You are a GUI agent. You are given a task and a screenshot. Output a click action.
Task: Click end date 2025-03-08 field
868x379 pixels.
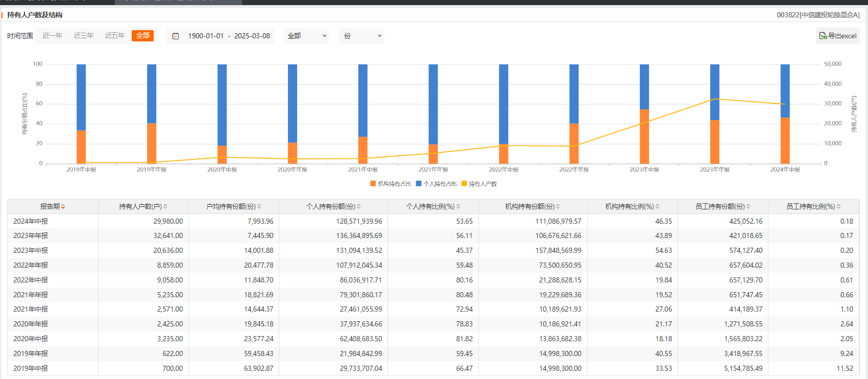coord(252,36)
